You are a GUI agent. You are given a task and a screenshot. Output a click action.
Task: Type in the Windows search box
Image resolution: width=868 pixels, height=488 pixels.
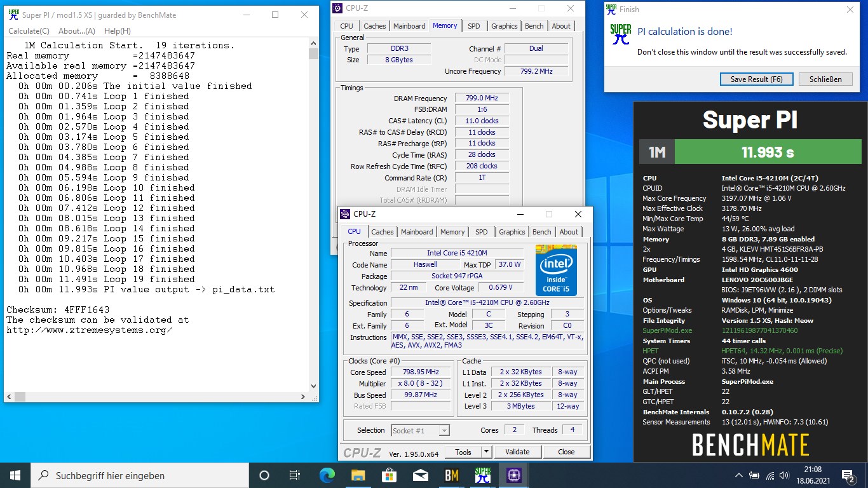[140, 475]
